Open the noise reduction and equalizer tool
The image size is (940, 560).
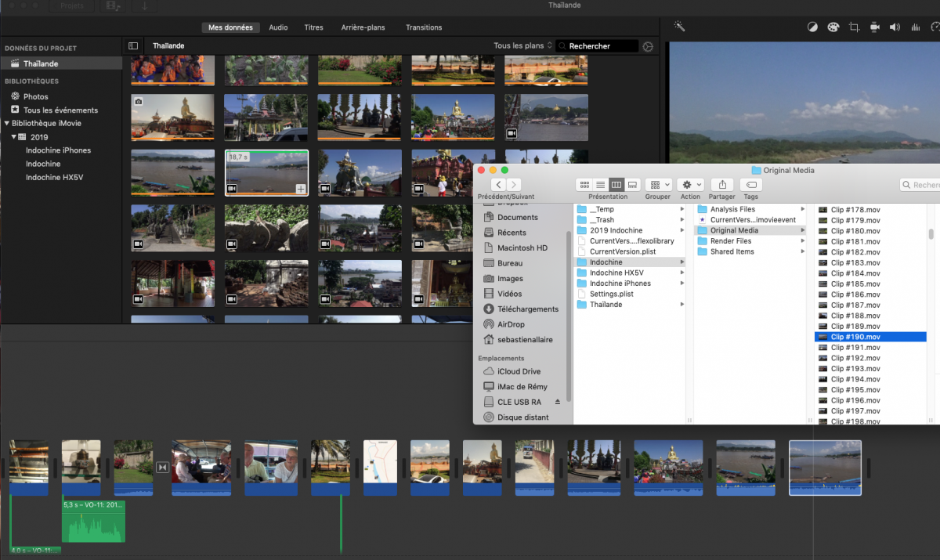tap(915, 27)
